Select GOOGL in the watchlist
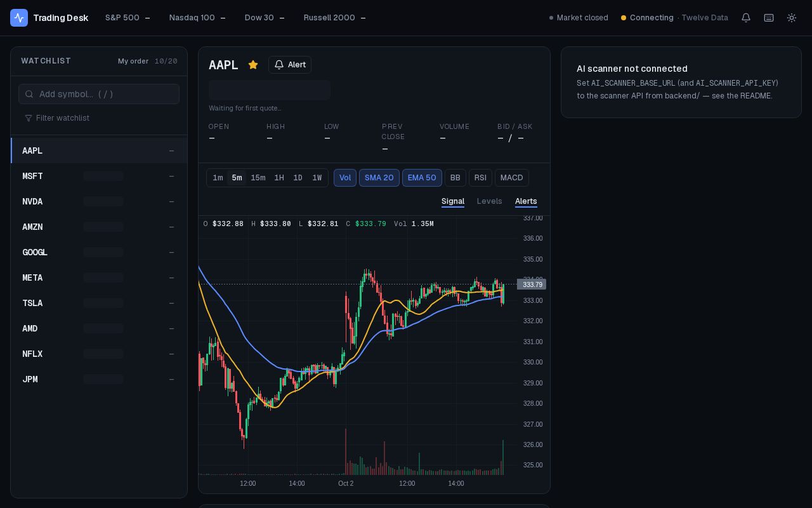Image resolution: width=812 pixels, height=508 pixels. point(99,252)
